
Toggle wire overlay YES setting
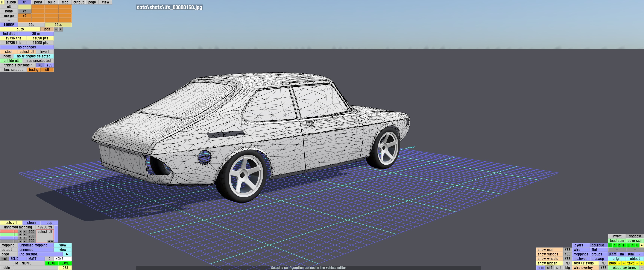tap(603, 268)
